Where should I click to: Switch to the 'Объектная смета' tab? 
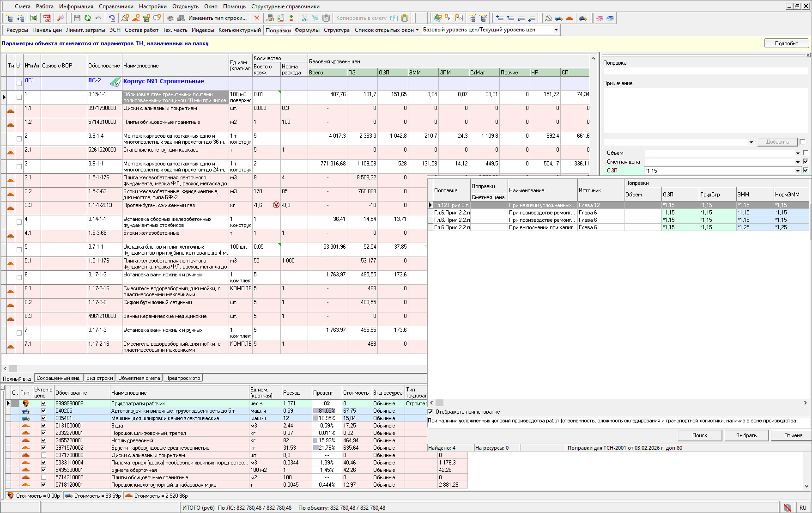139,378
